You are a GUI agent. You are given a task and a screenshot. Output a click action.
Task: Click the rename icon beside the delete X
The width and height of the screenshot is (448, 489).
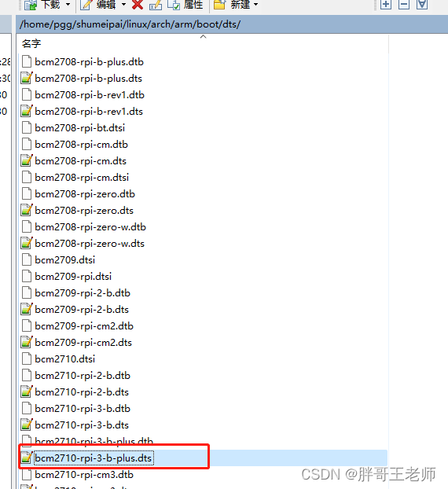(x=156, y=5)
